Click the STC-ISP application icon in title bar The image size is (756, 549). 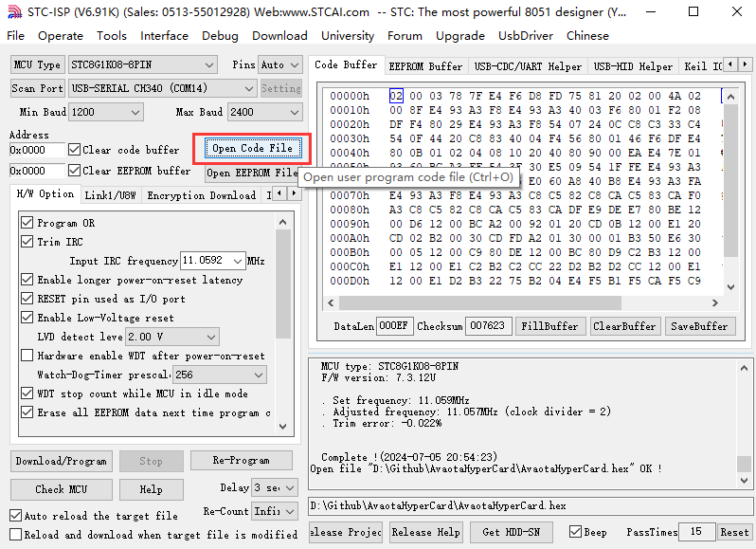tap(11, 13)
